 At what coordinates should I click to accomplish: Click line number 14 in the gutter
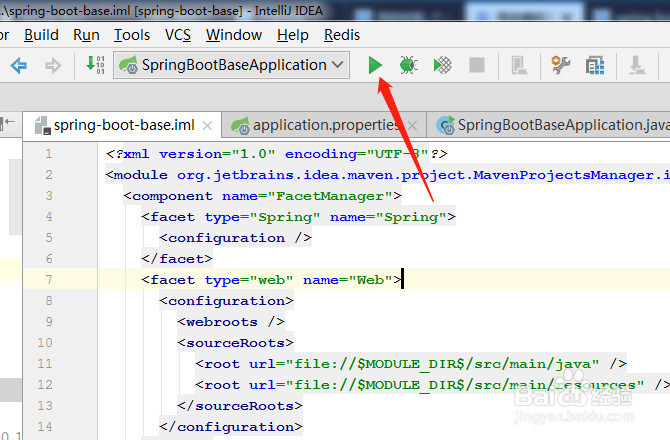45,427
